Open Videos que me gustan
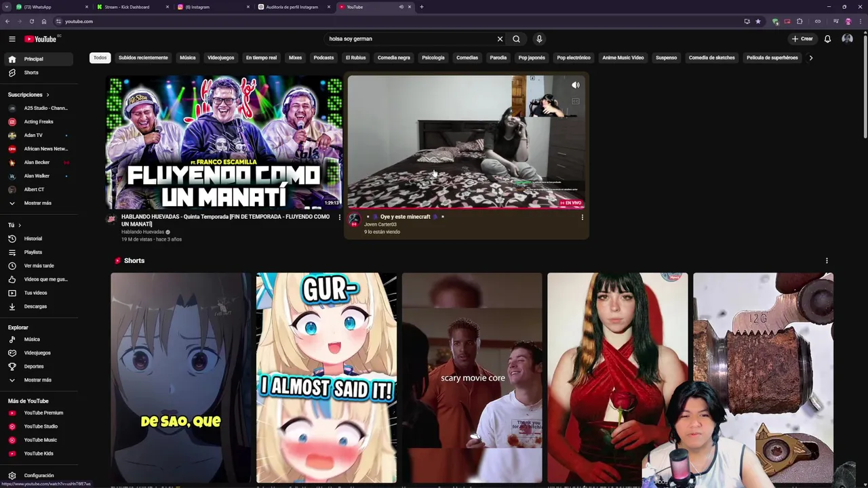This screenshot has width=868, height=488. tap(37, 279)
